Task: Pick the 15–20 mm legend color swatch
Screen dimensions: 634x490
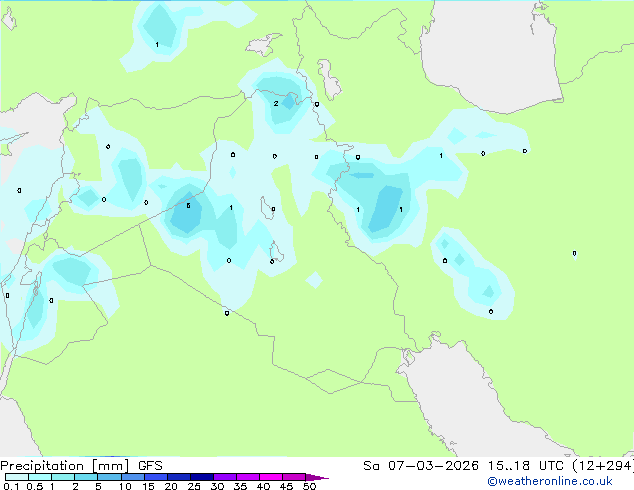Action: click(156, 477)
